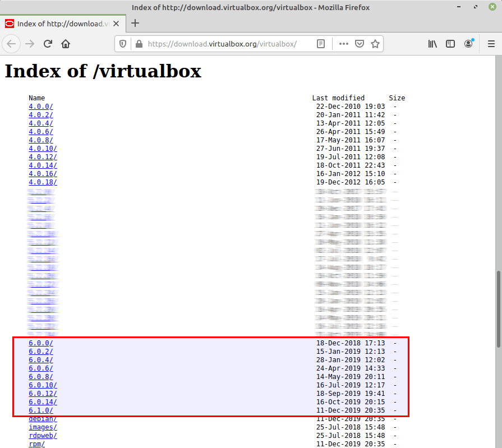Open the Library icon in toolbar
This screenshot has height=448, width=502.
[432, 44]
